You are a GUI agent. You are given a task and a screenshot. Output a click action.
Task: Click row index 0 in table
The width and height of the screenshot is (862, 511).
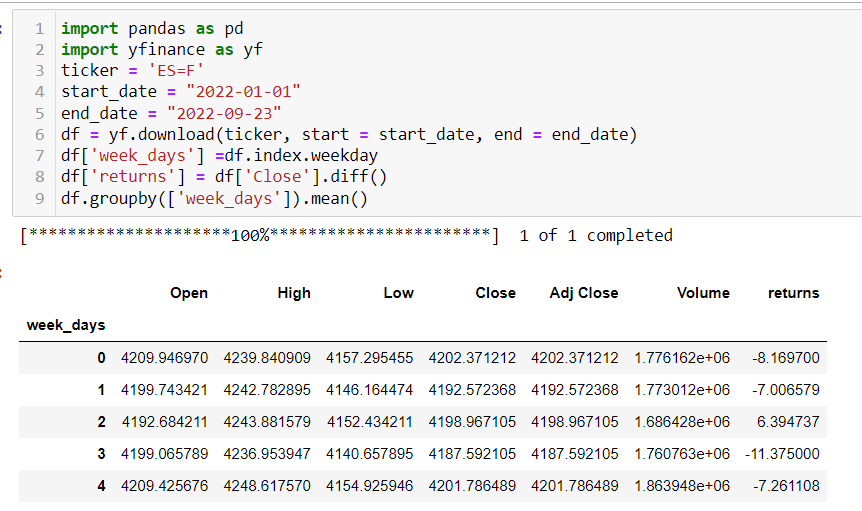pos(101,358)
